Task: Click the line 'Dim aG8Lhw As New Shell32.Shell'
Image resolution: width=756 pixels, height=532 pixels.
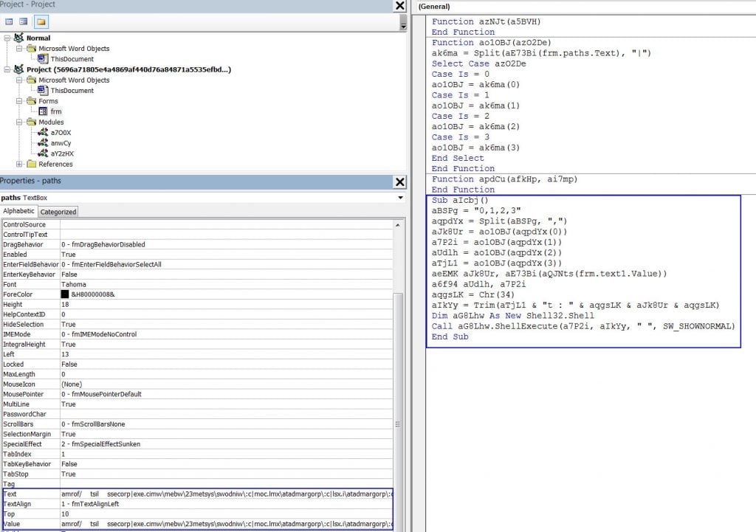Action: pos(513,316)
